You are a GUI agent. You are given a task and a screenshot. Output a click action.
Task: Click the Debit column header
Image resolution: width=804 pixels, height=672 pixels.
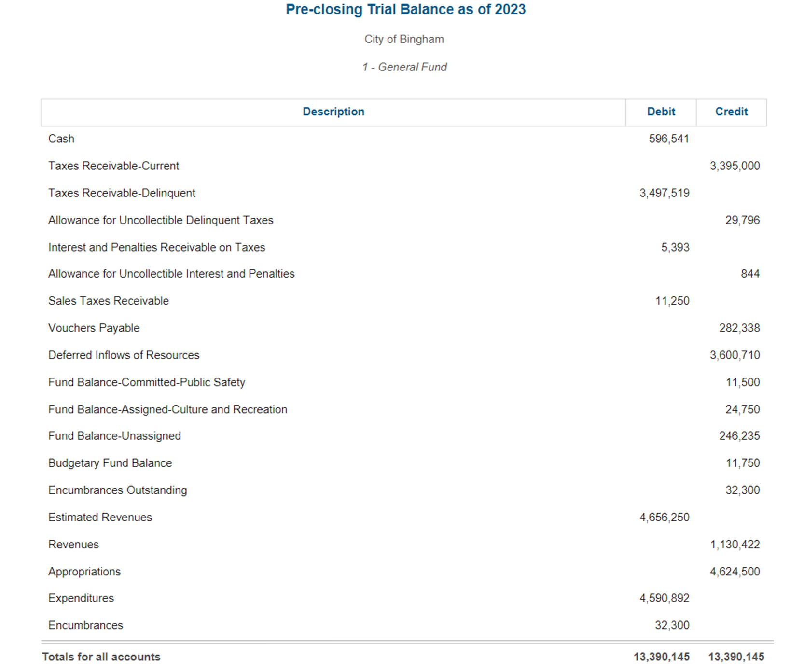point(661,112)
